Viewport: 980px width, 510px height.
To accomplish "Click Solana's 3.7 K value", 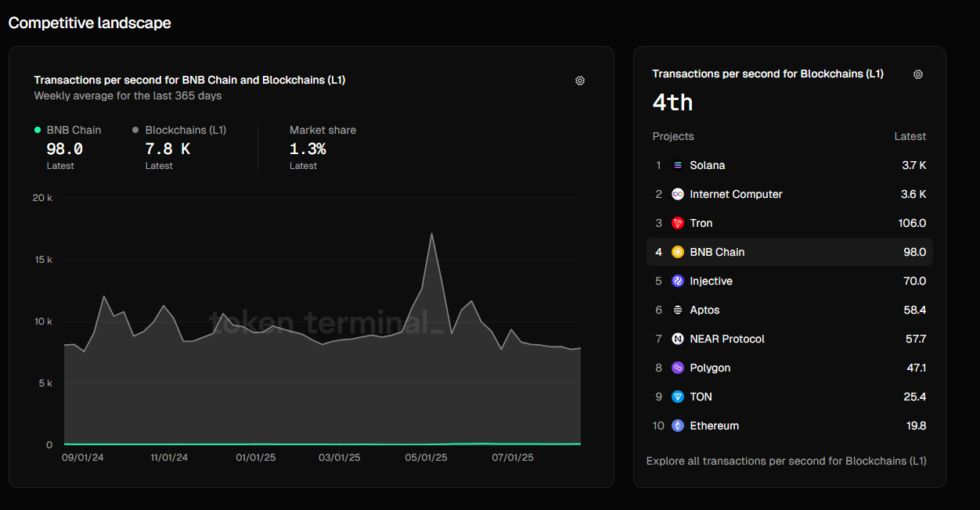I will tap(914, 165).
